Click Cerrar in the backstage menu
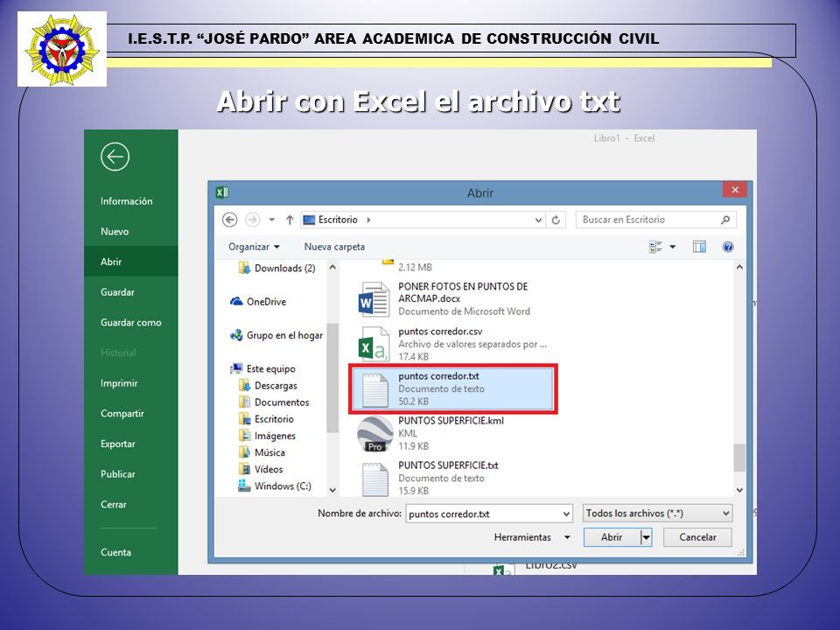 pos(114,504)
